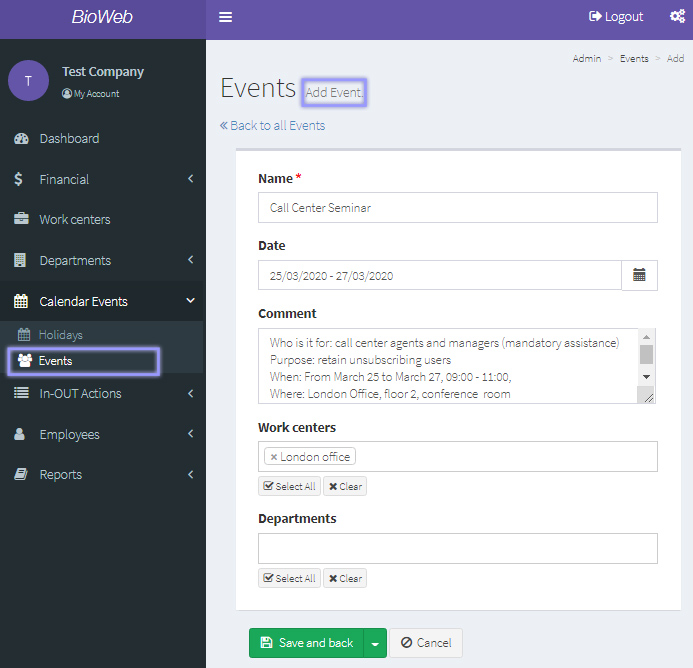This screenshot has height=668, width=693.
Task: Open Save and back dropdown arrow
Action: (375, 643)
